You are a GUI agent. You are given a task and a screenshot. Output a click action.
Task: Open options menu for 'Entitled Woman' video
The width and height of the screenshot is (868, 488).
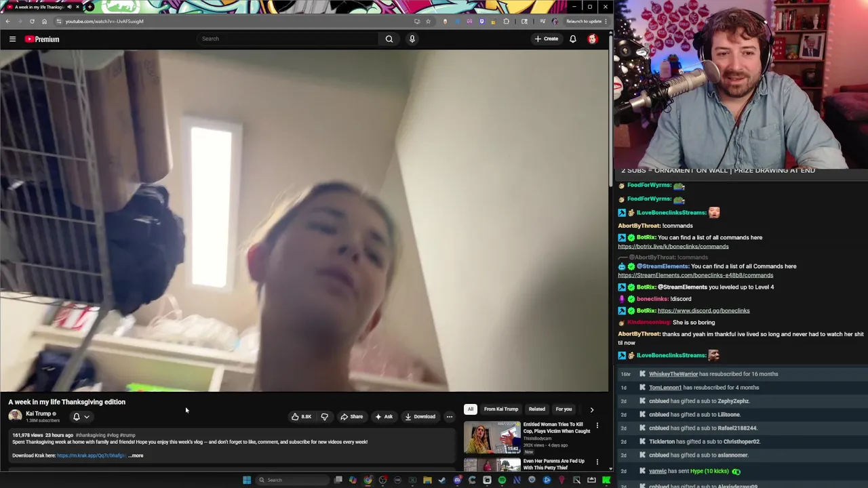pos(597,426)
